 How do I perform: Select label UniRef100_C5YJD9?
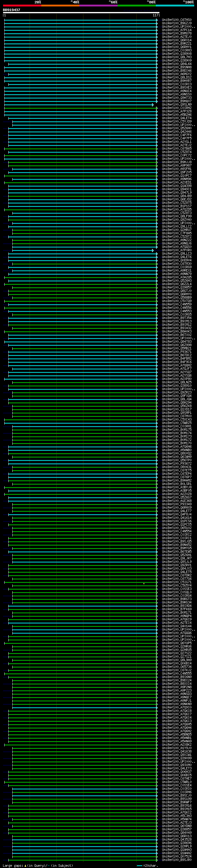point(177,122)
